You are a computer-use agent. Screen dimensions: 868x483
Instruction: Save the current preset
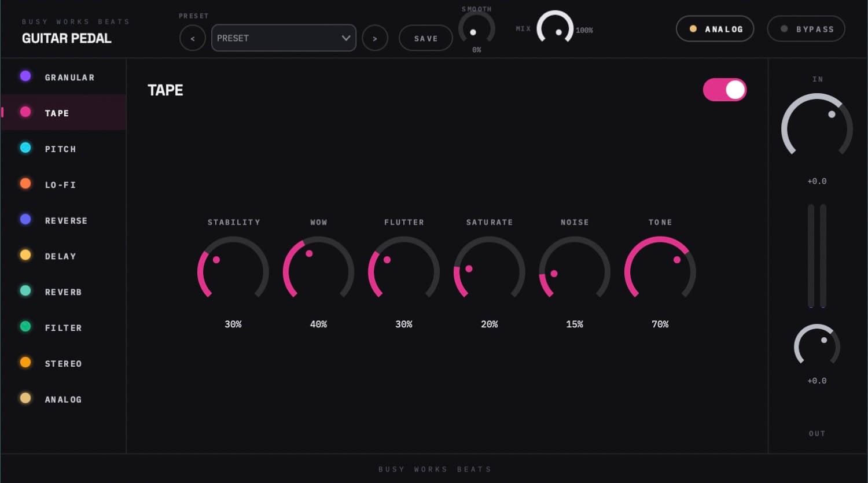click(426, 38)
